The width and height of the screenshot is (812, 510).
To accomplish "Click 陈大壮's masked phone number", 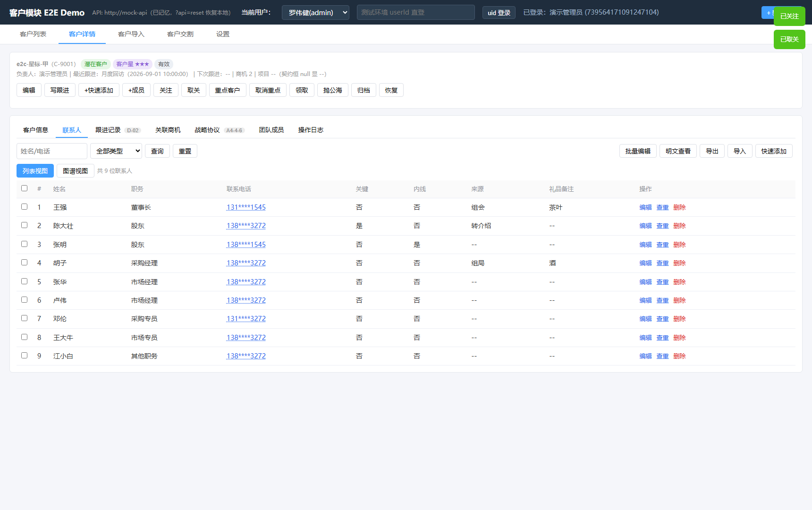I will pos(246,226).
